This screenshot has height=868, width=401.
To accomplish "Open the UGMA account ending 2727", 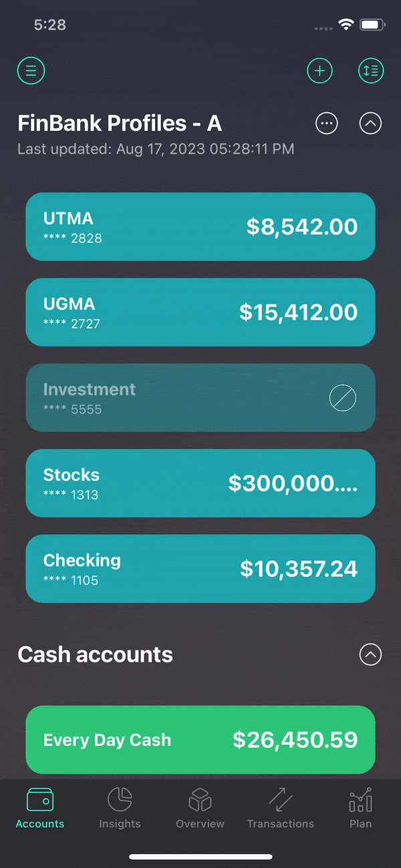I will [x=200, y=312].
